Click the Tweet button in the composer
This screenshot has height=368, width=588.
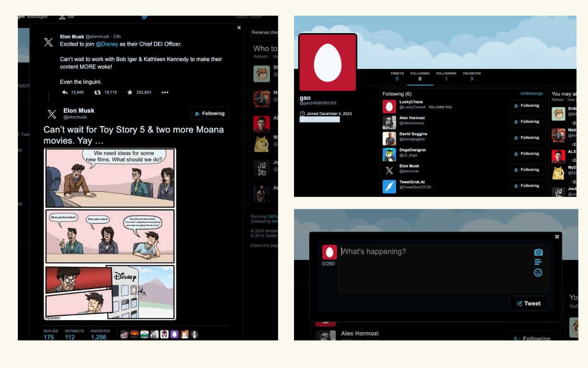click(x=529, y=303)
